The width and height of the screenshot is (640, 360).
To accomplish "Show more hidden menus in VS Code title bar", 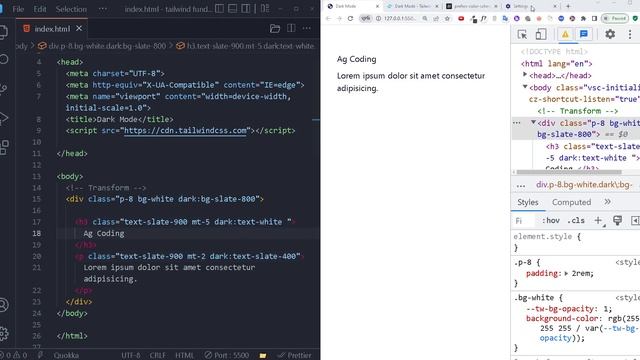I will click(102, 9).
